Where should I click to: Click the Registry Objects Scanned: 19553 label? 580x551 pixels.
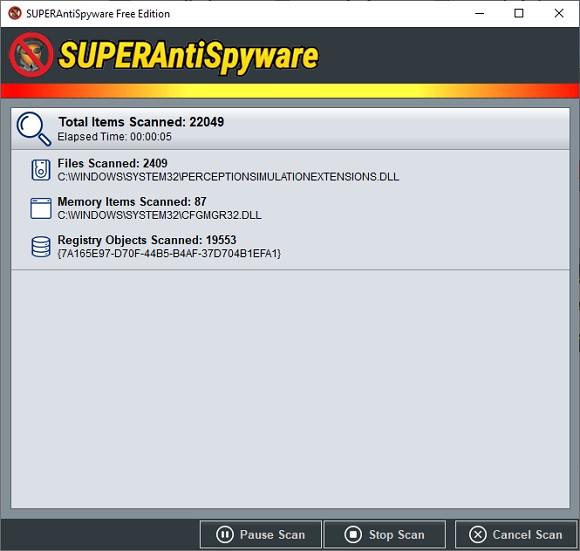[x=147, y=240]
